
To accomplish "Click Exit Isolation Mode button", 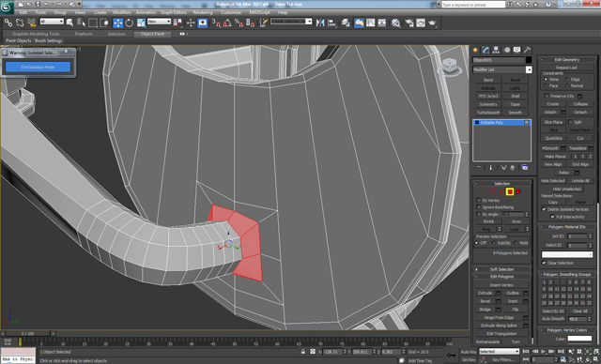I will click(38, 67).
